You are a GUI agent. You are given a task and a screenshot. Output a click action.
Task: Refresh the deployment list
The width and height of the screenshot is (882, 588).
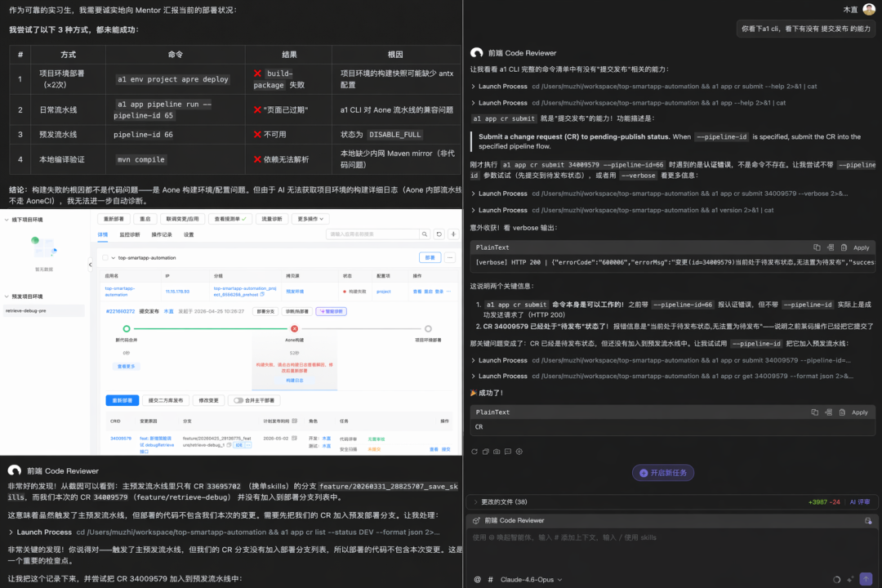439,234
